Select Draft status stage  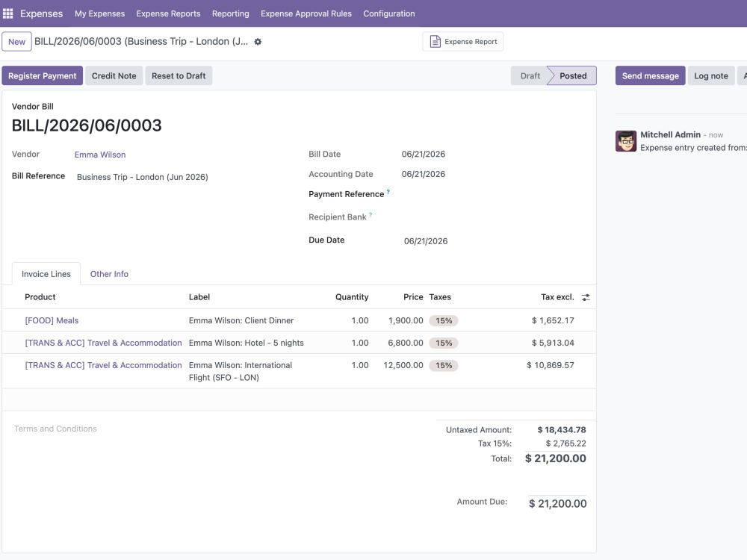tap(530, 75)
